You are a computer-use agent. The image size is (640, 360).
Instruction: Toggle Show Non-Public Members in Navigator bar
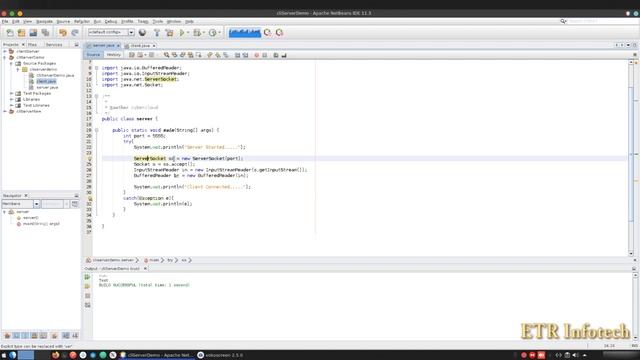tap(34, 336)
